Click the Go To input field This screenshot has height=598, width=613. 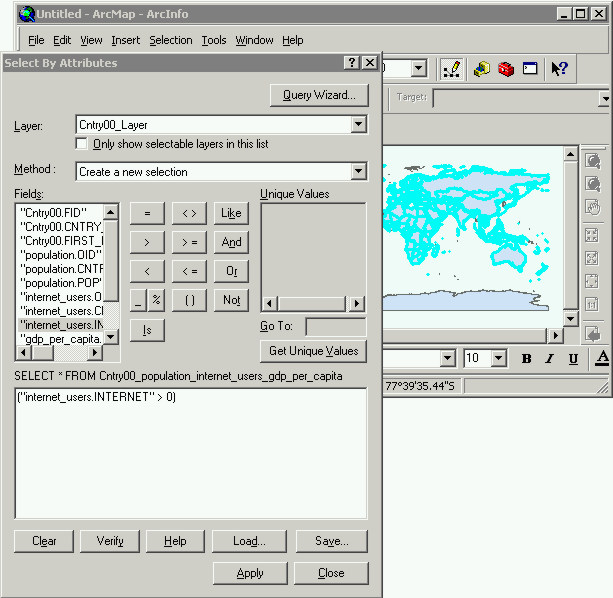pyautogui.click(x=335, y=327)
